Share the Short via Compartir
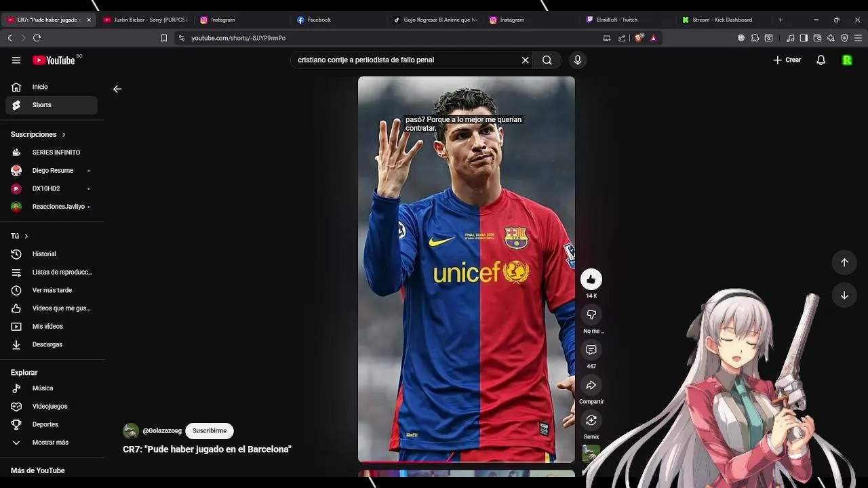 point(591,385)
